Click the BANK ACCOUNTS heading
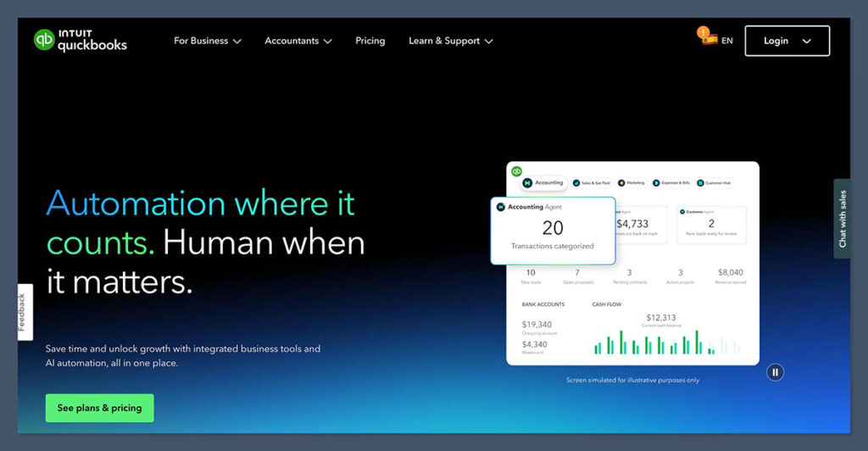 click(543, 304)
